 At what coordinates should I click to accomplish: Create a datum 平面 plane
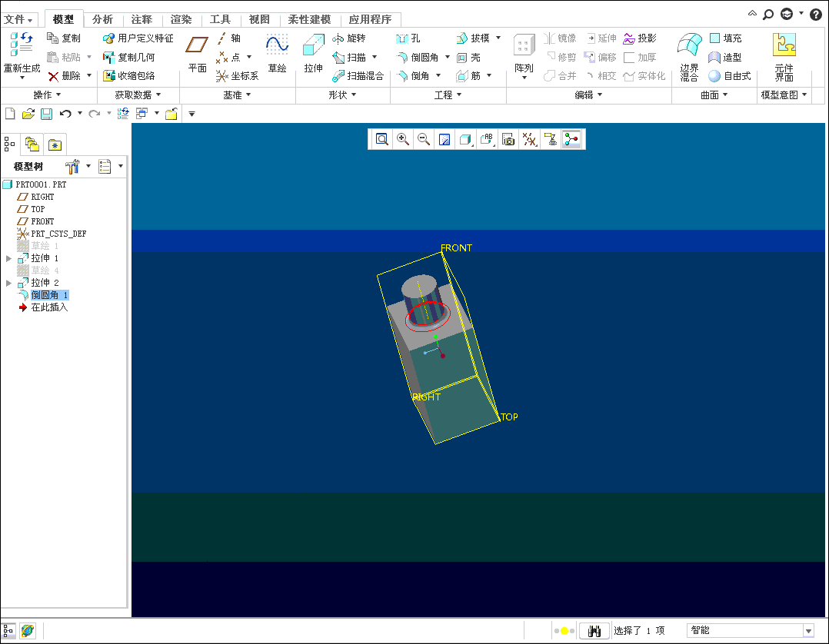click(x=197, y=53)
